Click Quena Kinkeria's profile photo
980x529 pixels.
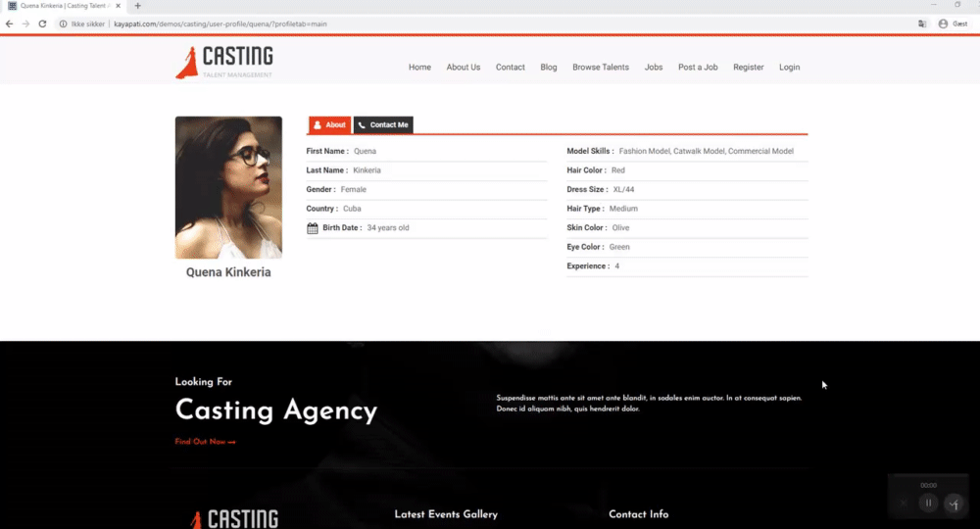click(x=228, y=187)
